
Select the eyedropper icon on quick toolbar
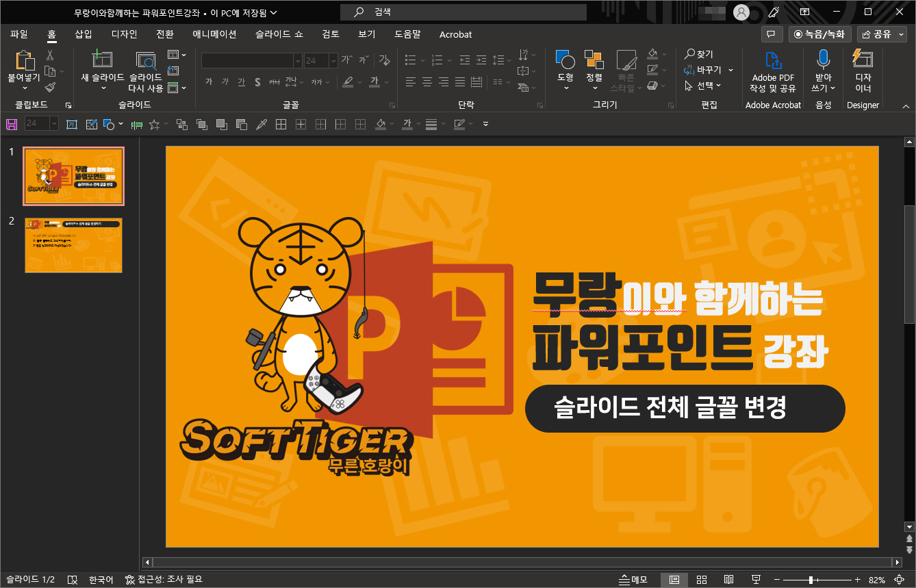tap(261, 124)
